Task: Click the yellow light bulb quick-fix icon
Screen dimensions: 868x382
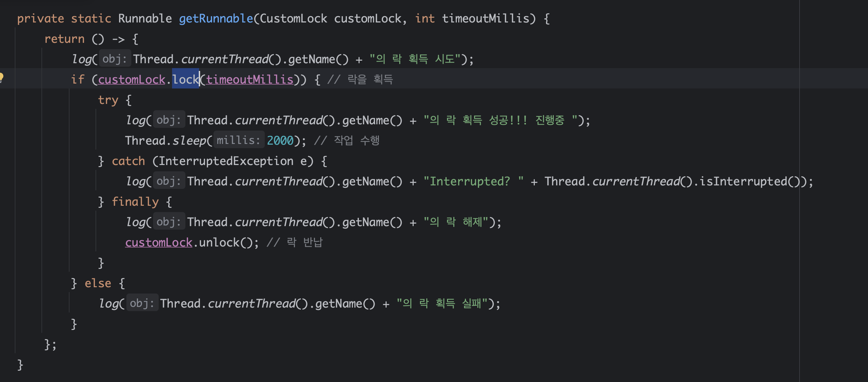Action: pyautogui.click(x=1, y=77)
